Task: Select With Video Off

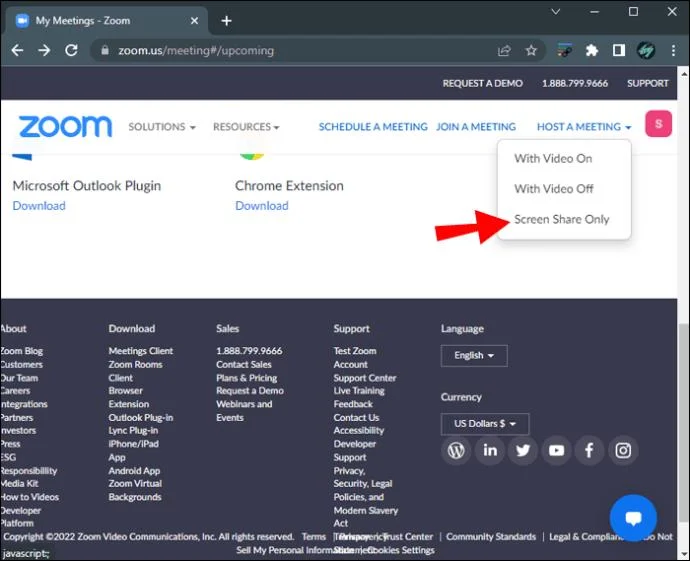Action: pos(554,189)
